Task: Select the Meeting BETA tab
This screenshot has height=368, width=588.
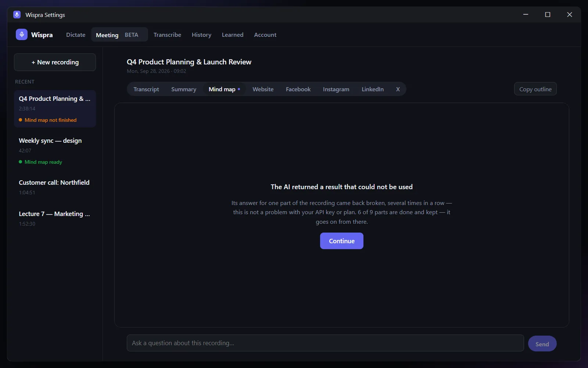Action: point(119,35)
